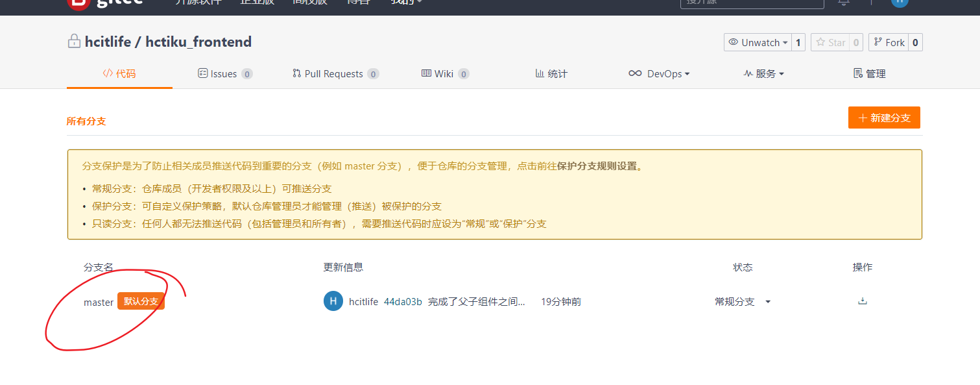Open the hctiku_frontend repository link
The height and width of the screenshot is (385, 980).
(198, 42)
